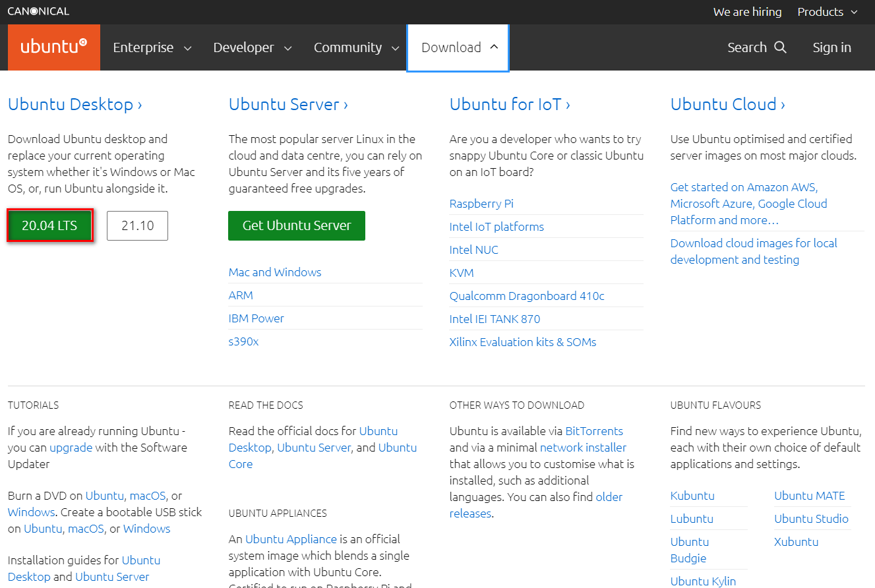Click the Get Ubuntu Server button
The image size is (875, 588).
tap(296, 225)
